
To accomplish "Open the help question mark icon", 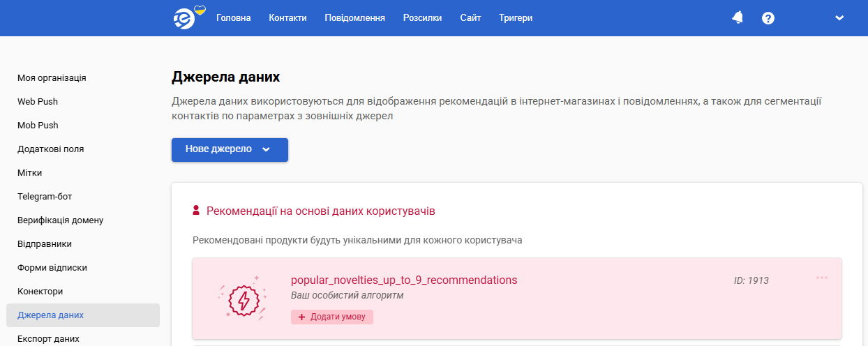I will tap(768, 18).
